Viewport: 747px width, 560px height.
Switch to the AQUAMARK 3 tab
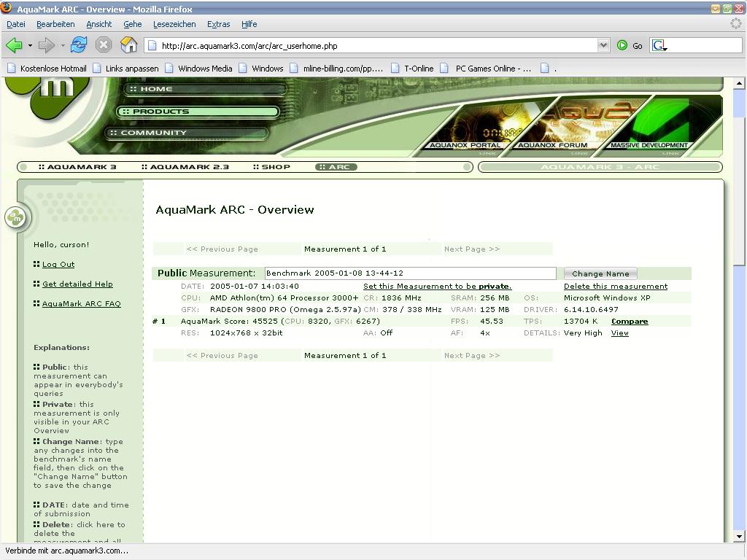(x=77, y=167)
